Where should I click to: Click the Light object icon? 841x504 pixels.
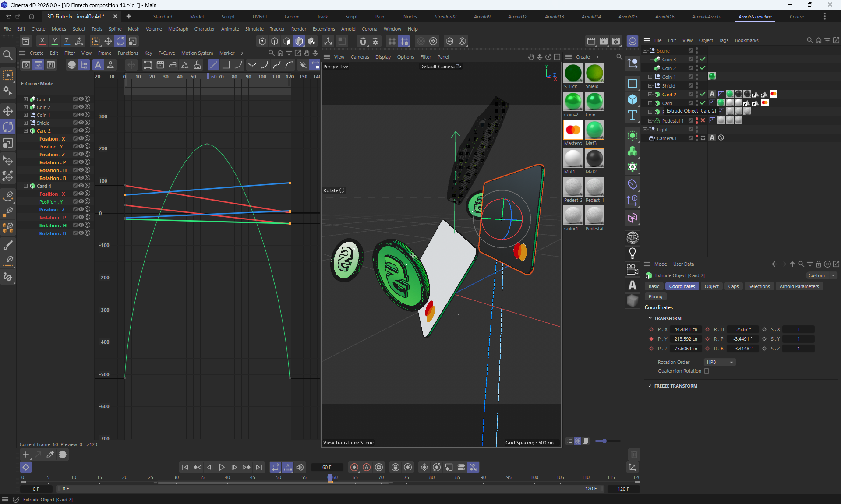(x=632, y=253)
